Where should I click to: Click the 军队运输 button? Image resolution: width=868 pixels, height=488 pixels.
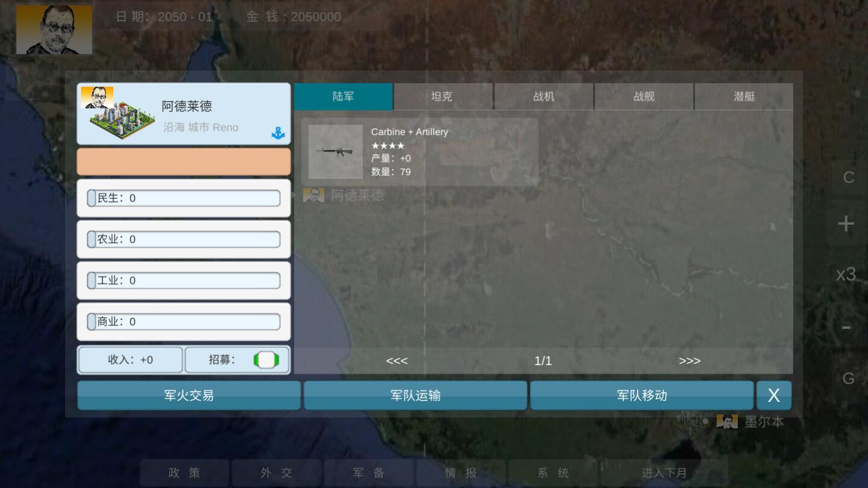(x=415, y=395)
